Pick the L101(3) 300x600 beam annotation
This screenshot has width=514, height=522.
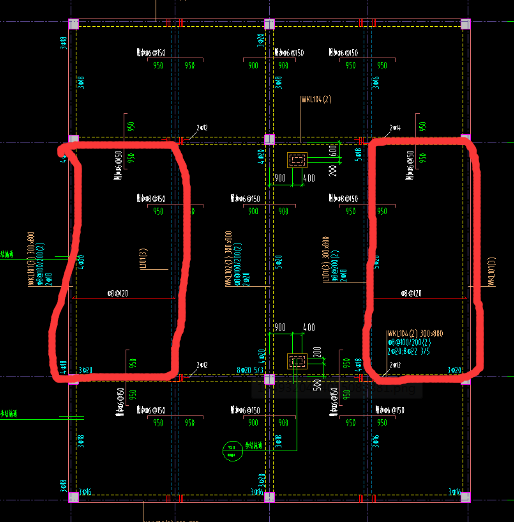click(x=326, y=260)
